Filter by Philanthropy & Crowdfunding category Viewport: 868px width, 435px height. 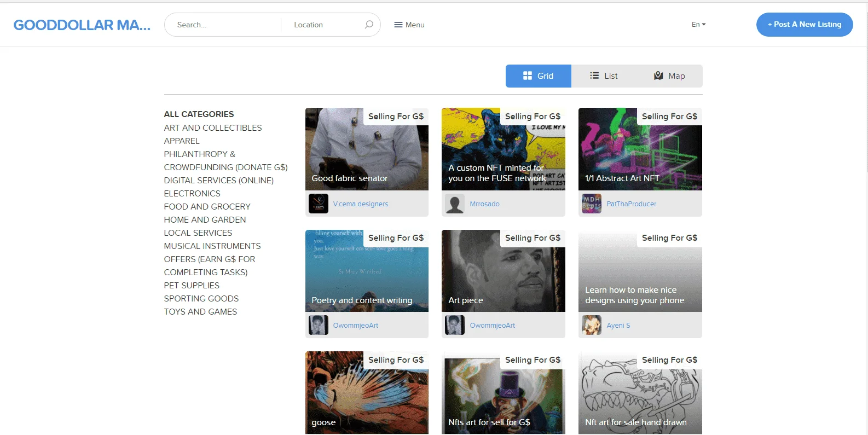225,161
